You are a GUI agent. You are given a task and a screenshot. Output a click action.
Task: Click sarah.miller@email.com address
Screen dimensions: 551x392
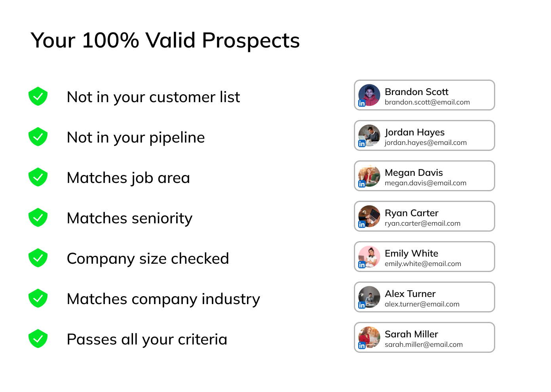424,344
